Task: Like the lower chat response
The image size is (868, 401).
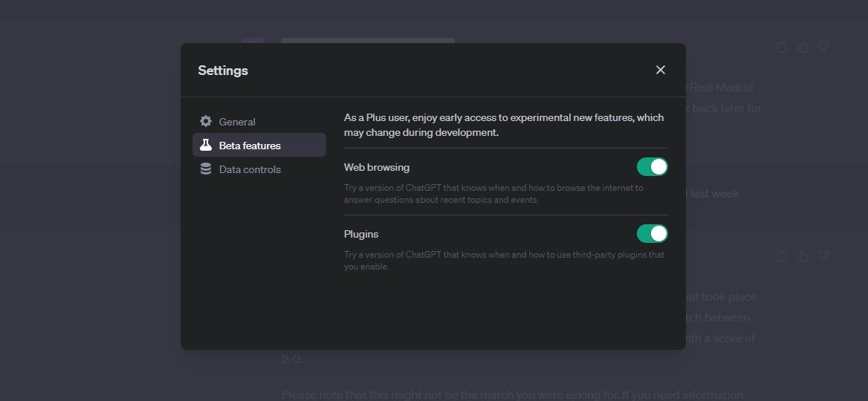Action: point(802,256)
